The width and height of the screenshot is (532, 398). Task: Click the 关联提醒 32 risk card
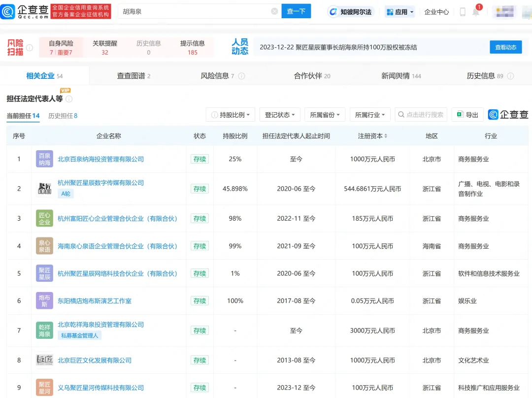pyautogui.click(x=105, y=47)
